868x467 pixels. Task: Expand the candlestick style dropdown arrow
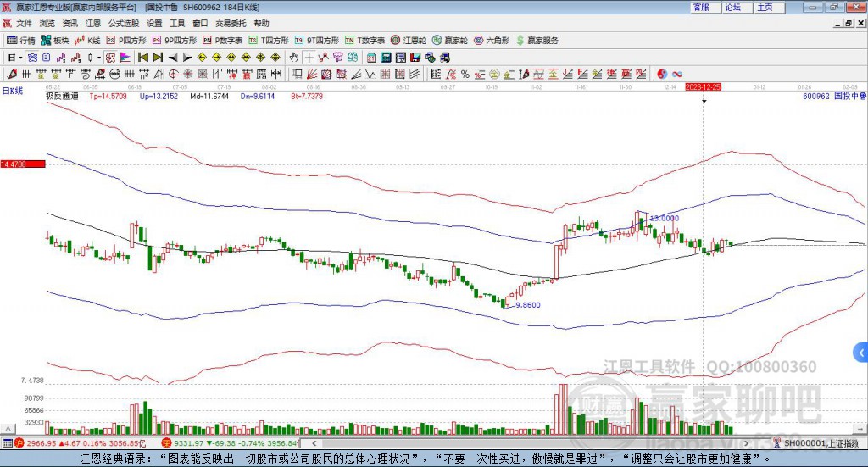coord(99,58)
